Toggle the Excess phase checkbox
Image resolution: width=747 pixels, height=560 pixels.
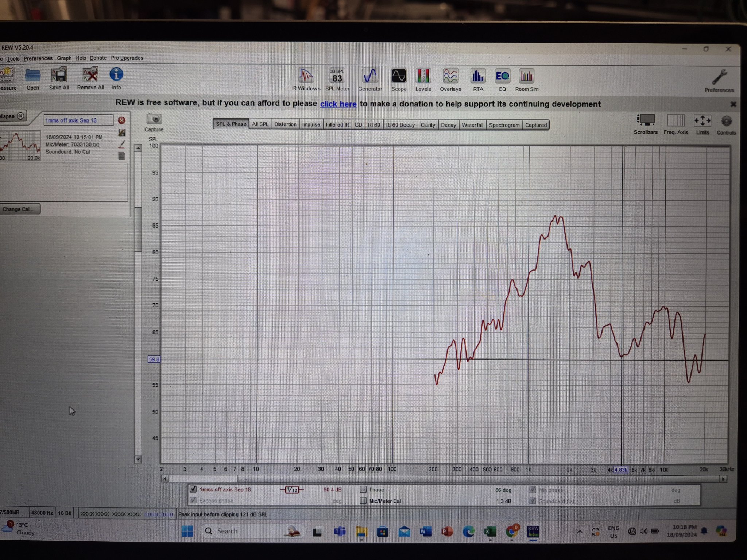coord(193,500)
